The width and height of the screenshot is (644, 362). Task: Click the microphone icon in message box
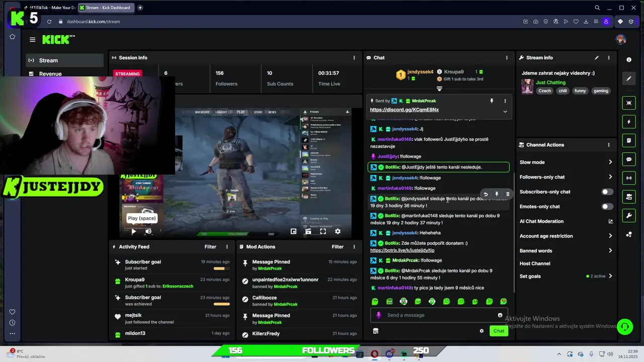pyautogui.click(x=379, y=315)
